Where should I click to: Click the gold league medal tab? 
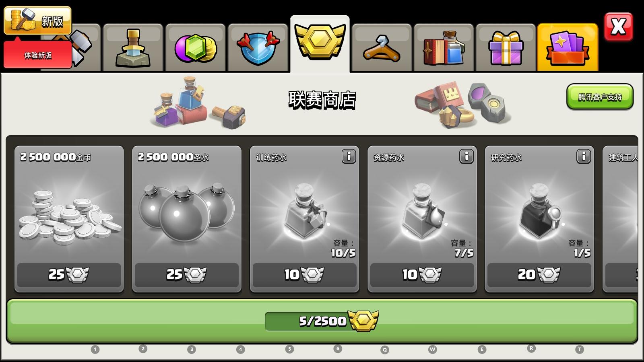[320, 44]
